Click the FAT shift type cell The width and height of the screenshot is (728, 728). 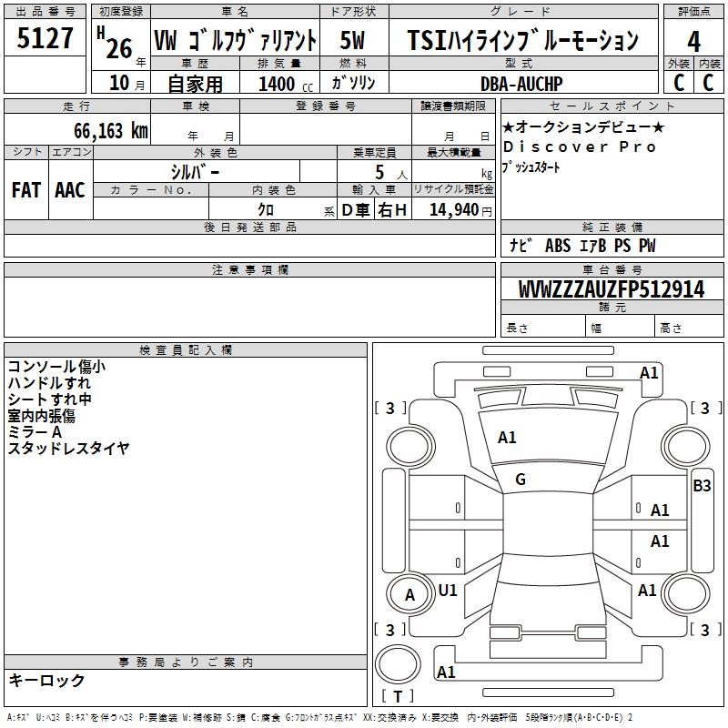[25, 189]
